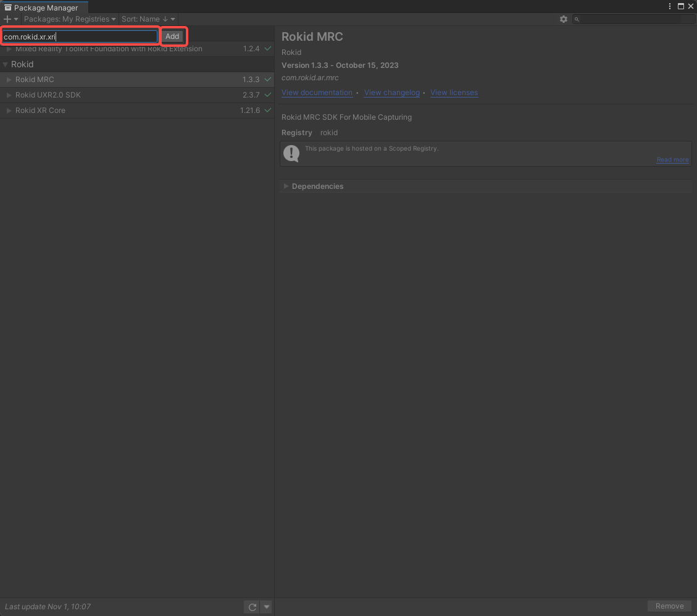Click the installed checkmark for Rokid XR Core
697x616 pixels.
pyautogui.click(x=267, y=110)
